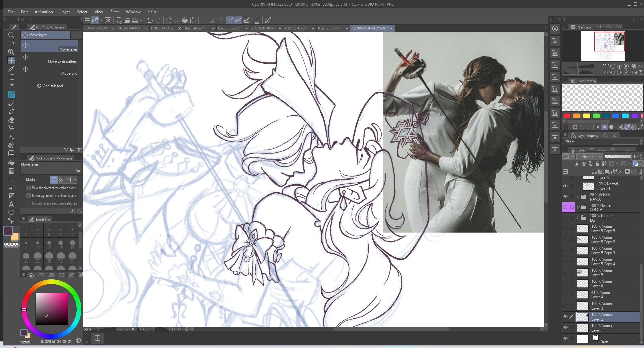The height and width of the screenshot is (348, 644).
Task: Open the Filter menu
Action: [x=114, y=12]
